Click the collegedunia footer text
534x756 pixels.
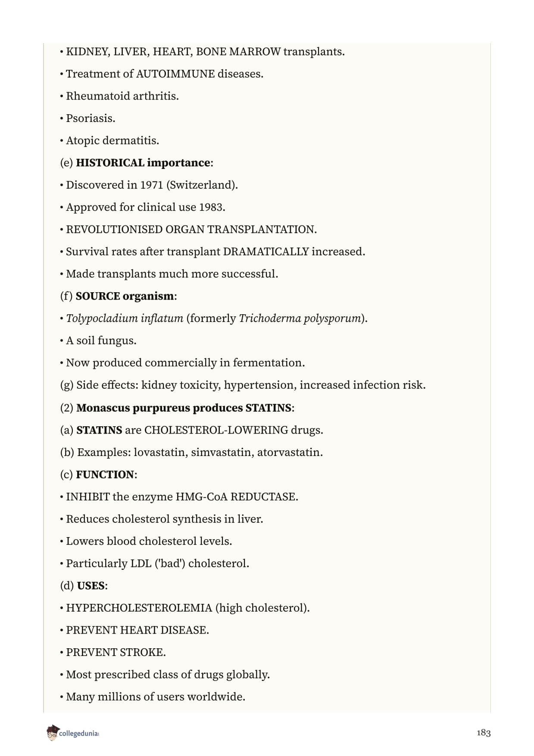click(x=79, y=733)
